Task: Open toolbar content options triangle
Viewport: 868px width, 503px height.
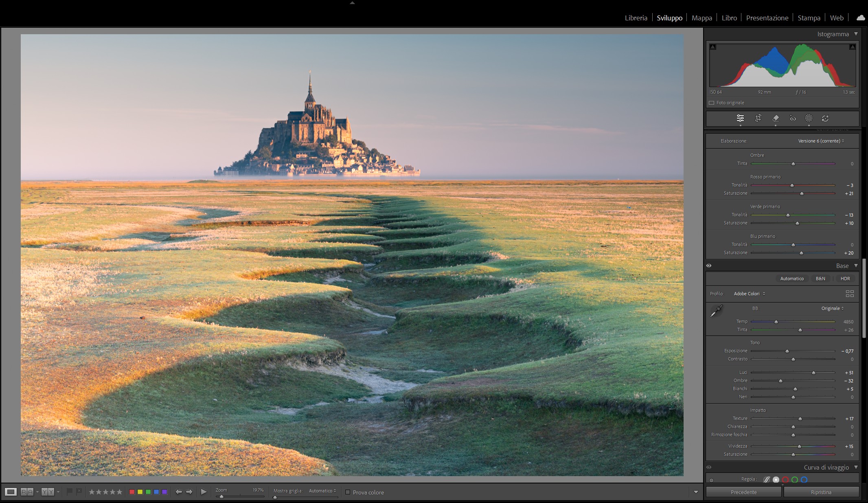Action: point(696,492)
